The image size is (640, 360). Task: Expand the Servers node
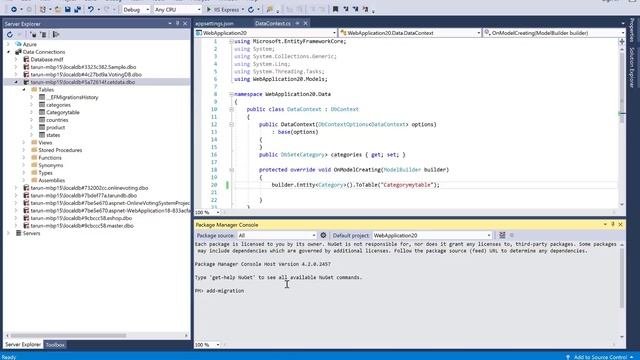click(x=8, y=233)
